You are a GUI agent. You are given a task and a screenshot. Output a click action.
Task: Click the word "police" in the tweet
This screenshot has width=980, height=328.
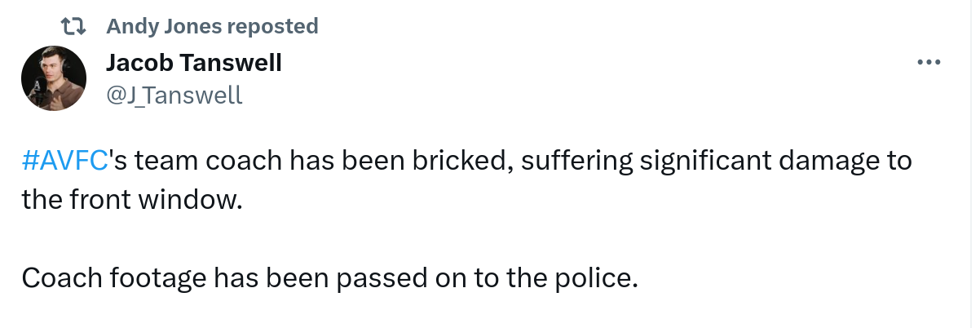click(x=589, y=278)
